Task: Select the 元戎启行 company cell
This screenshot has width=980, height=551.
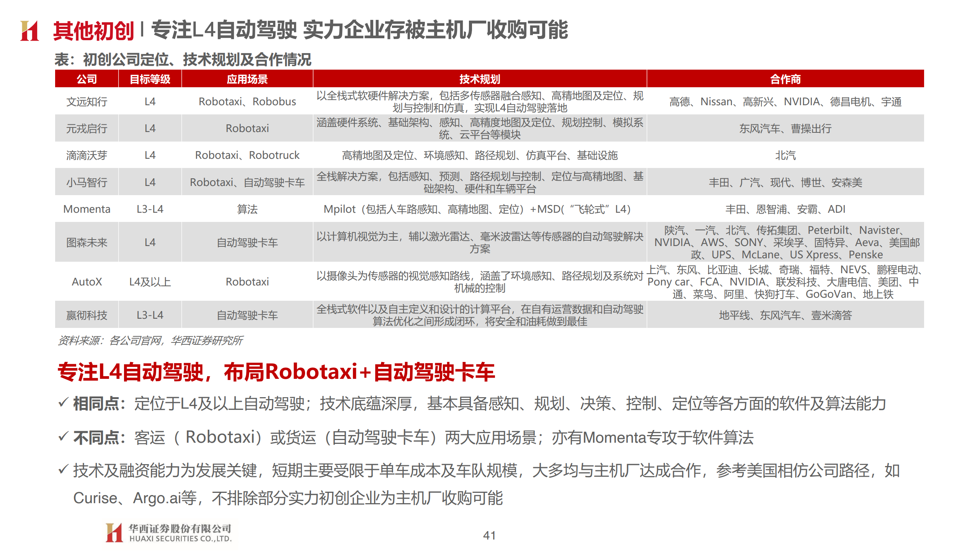Action: 87,128
